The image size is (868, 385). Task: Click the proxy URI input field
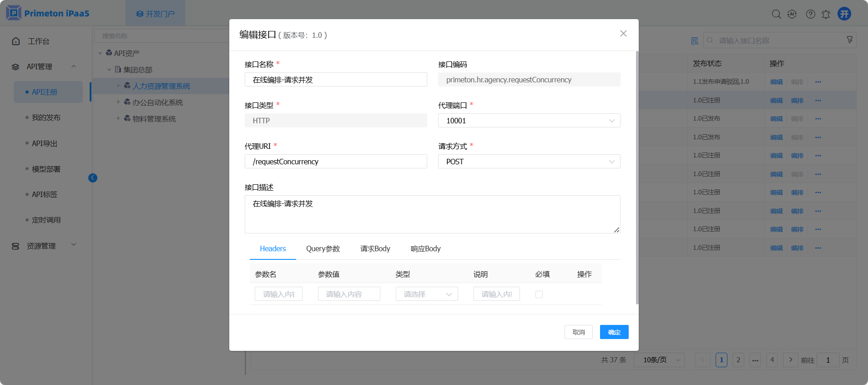(335, 162)
